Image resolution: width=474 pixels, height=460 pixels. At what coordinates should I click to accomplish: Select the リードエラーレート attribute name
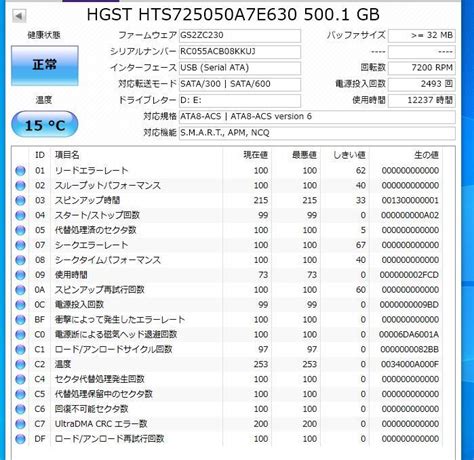tap(91, 170)
